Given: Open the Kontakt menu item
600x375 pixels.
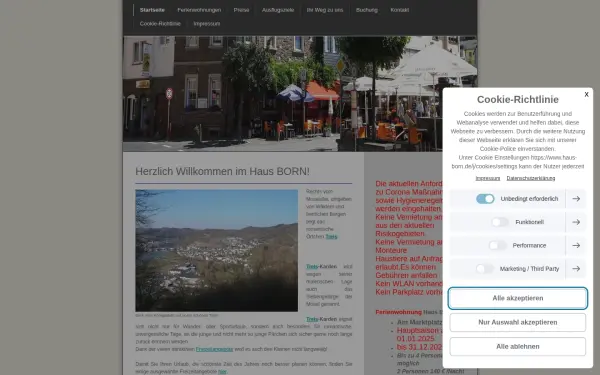Looking at the screenshot, I should coord(399,10).
